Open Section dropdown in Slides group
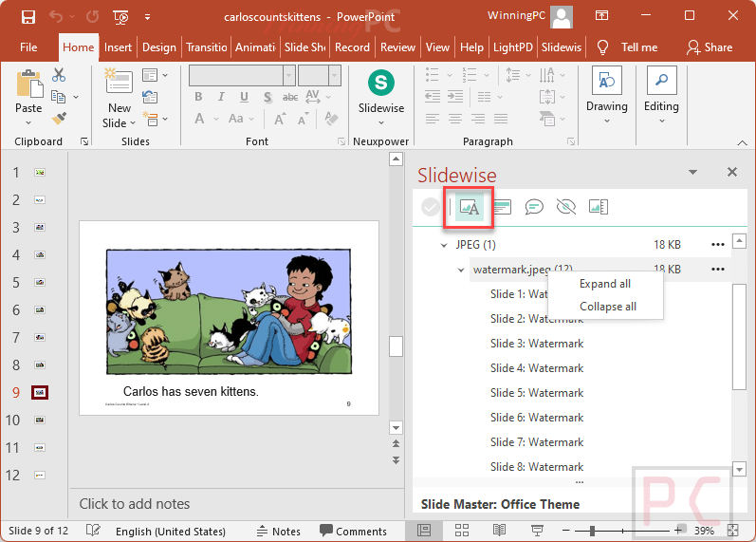756x542 pixels. 155,119
